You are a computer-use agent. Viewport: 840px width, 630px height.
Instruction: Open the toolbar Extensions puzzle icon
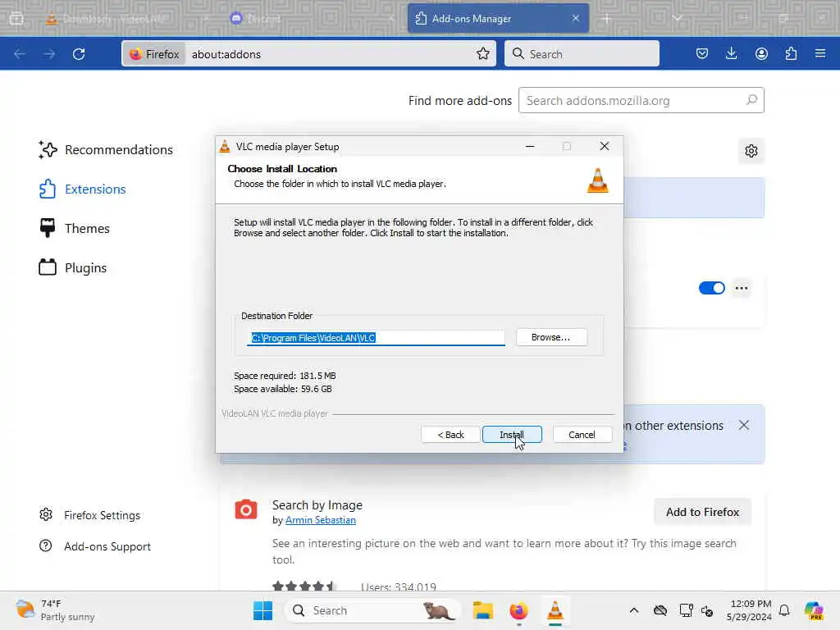[791, 53]
